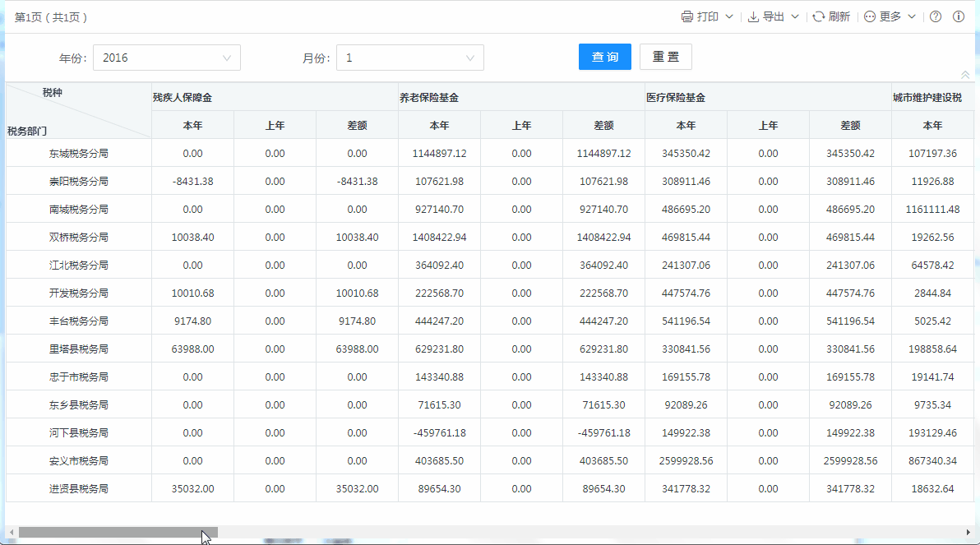The width and height of the screenshot is (980, 545).
Task: Click the 养老保险基金 column header
Action: 429,97
